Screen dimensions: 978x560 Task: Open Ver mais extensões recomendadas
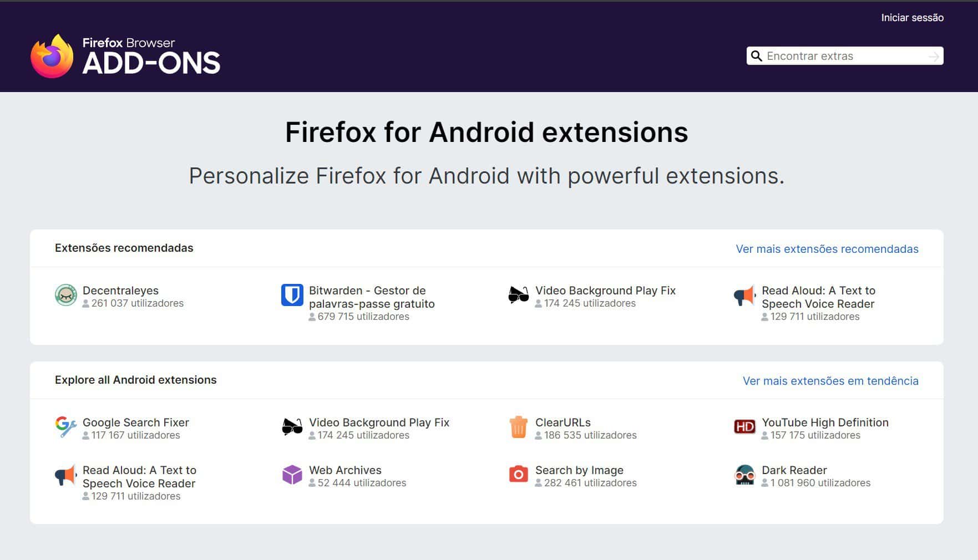827,249
